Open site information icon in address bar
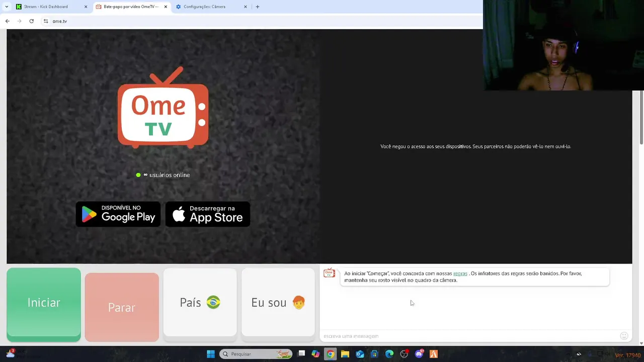644x362 pixels. [x=46, y=21]
